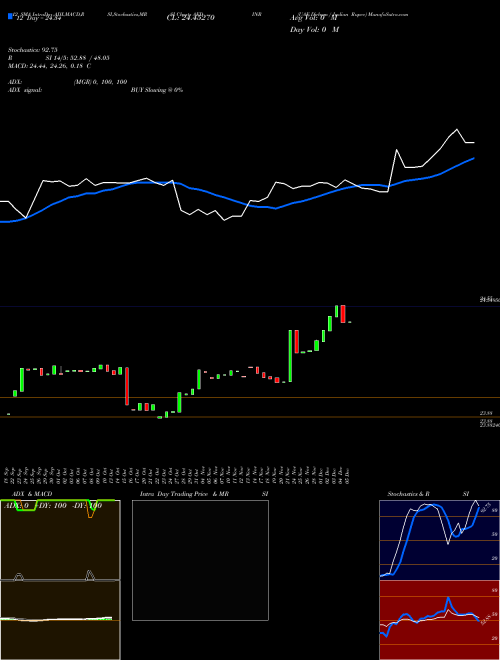The image size is (500, 660).
Task: Click the BUY Slowing @ 0% signal text
Action: (x=157, y=90)
